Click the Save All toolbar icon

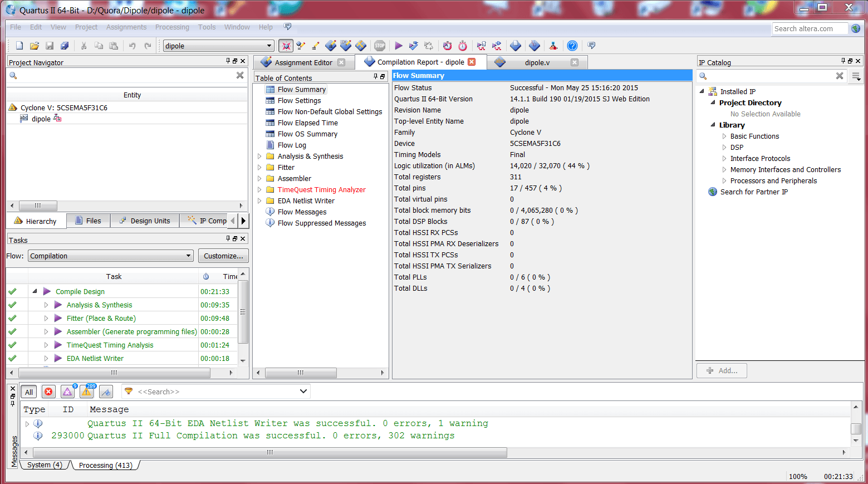point(65,46)
